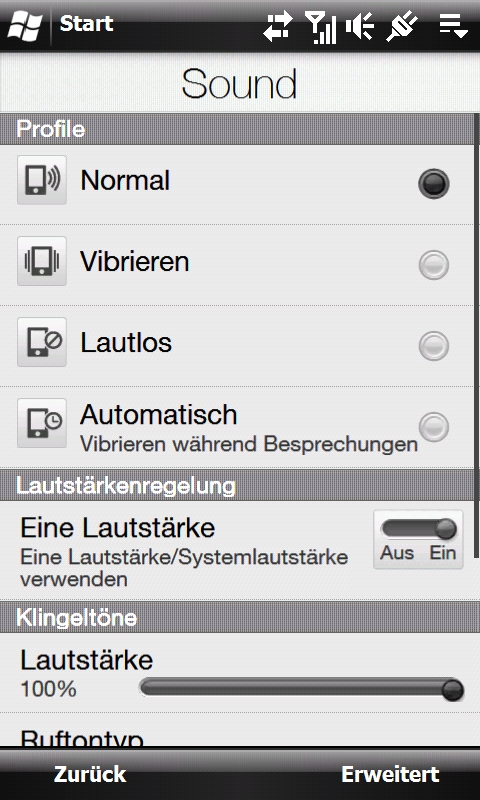The height and width of the screenshot is (800, 480).
Task: Tap the Lautlos silent phone icon
Action: tap(42, 342)
